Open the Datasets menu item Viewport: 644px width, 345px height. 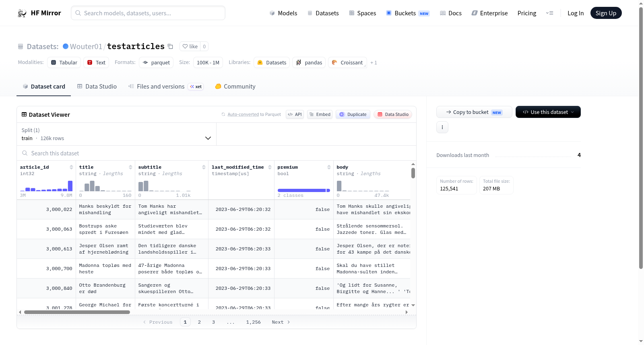click(x=323, y=13)
